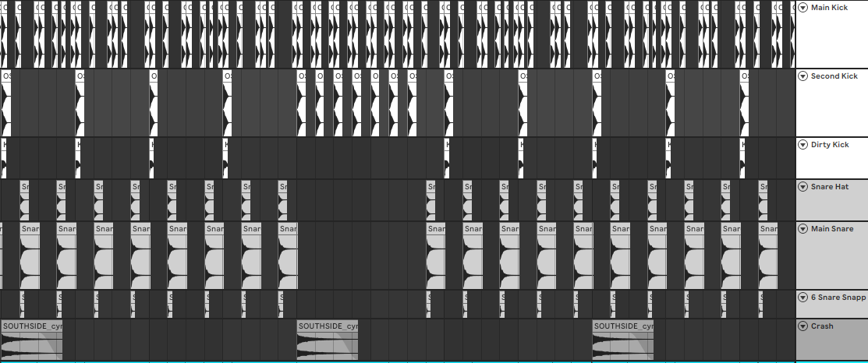This screenshot has height=363, width=868.
Task: Select the rightmost Dirty Kick clip
Action: pos(743,160)
